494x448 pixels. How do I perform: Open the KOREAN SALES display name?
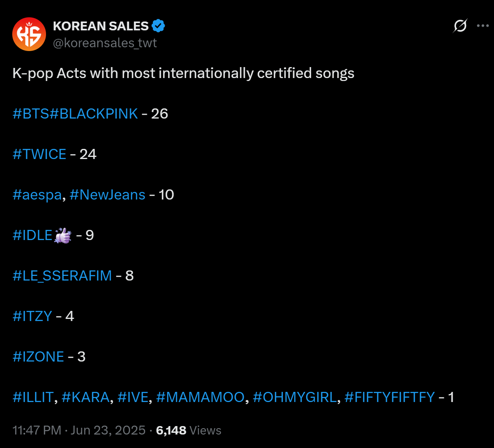[x=101, y=26]
